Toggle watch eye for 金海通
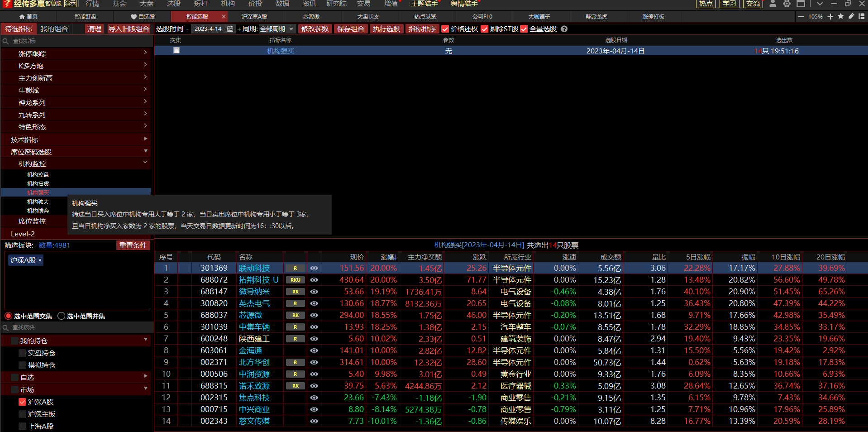Image resolution: width=868 pixels, height=432 pixels. click(x=314, y=351)
